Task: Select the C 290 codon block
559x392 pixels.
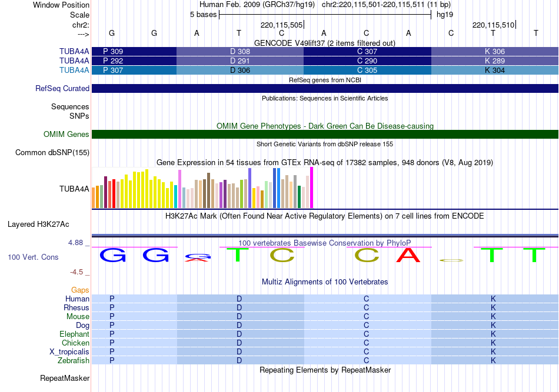Action: click(367, 61)
